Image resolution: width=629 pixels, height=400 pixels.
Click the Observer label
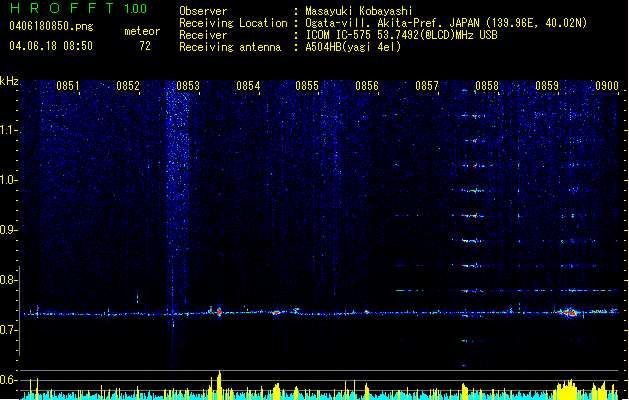coord(203,11)
